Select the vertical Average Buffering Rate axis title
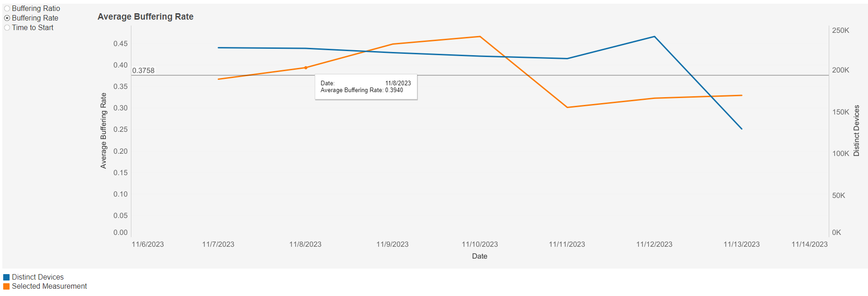This screenshot has width=868, height=296. point(104,131)
